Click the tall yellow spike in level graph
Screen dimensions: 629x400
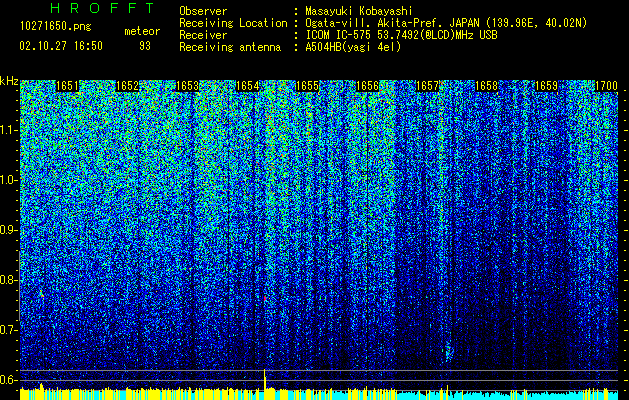[x=265, y=379]
